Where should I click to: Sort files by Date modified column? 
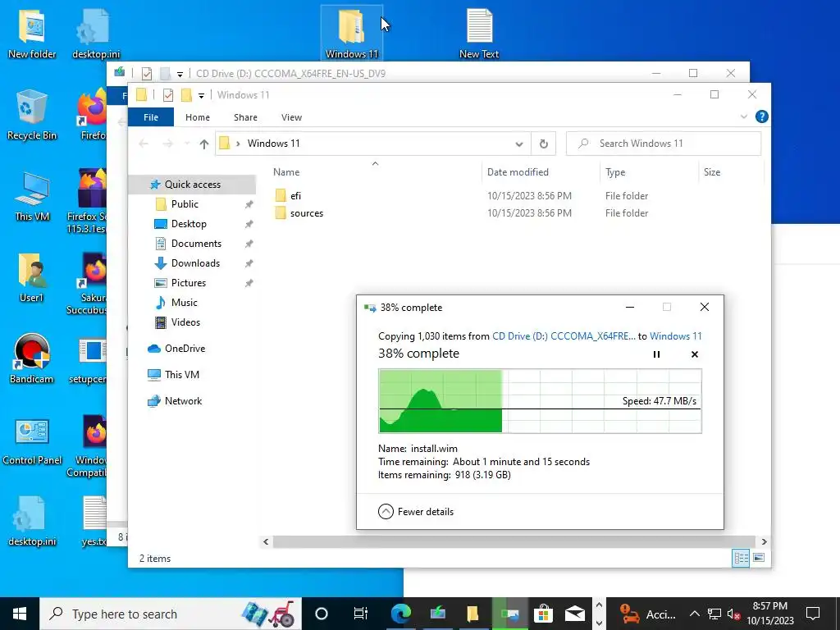click(x=518, y=172)
